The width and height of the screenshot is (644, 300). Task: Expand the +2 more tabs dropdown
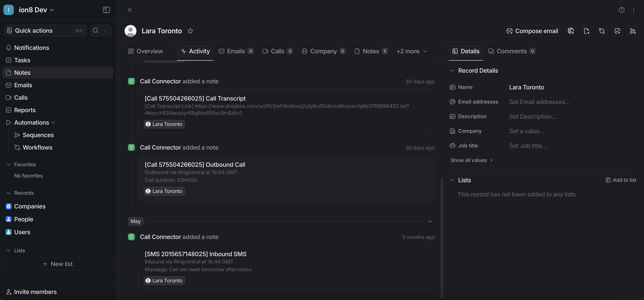[412, 51]
